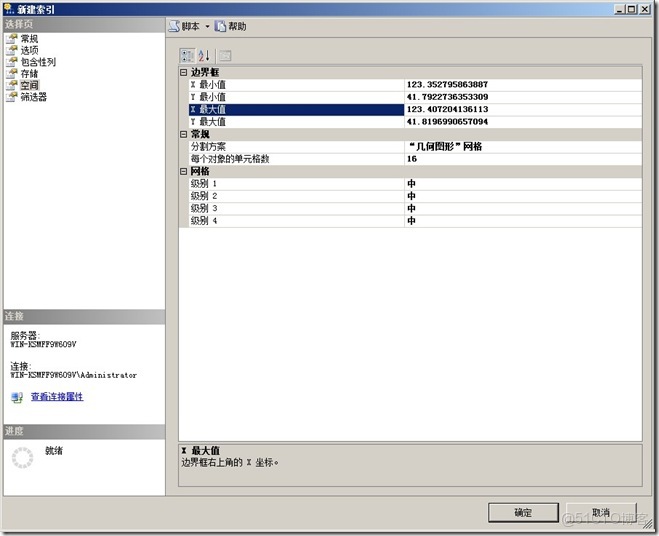The image size is (659, 536).
Task: Open the 级别 1 density value
Action: click(x=523, y=184)
